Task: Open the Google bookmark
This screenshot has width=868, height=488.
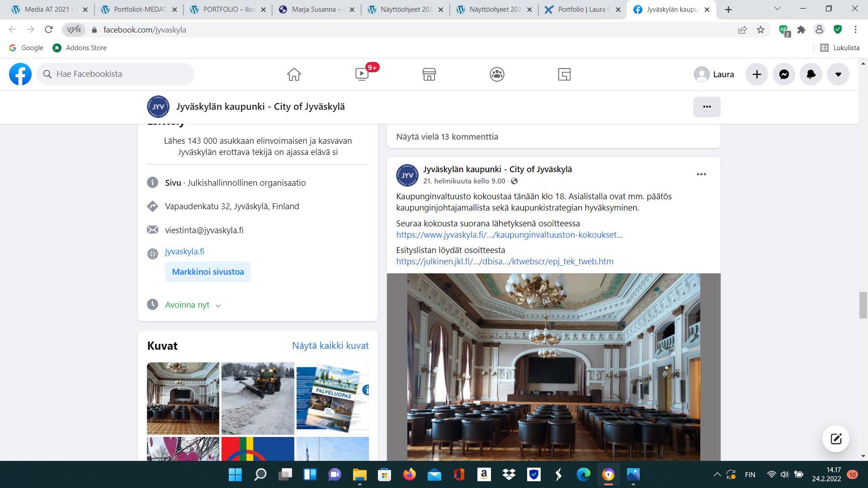Action: [x=26, y=48]
